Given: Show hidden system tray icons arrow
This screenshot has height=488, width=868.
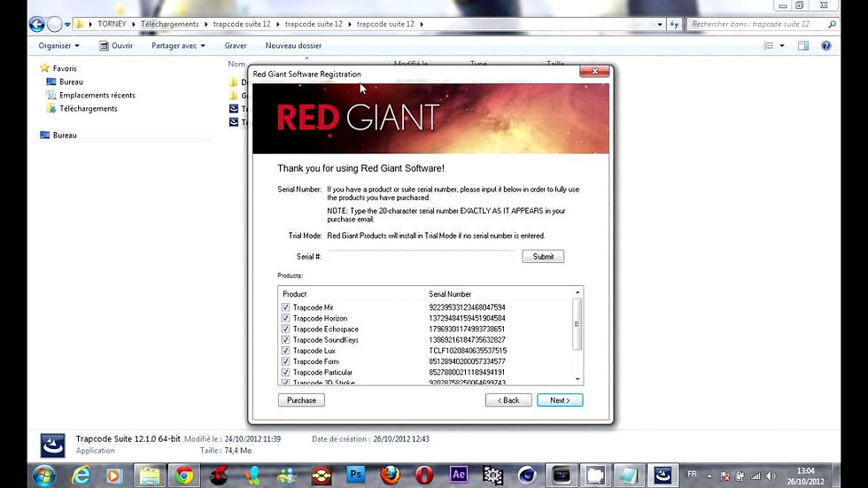Looking at the screenshot, I should click(x=709, y=476).
